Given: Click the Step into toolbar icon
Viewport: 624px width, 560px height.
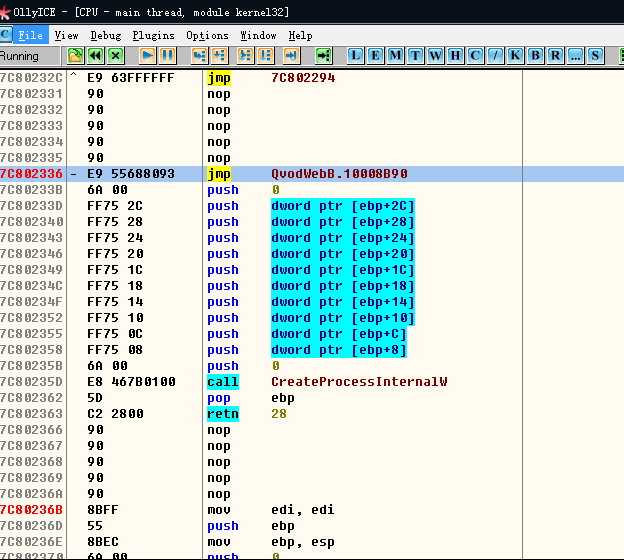Looking at the screenshot, I should coord(199,55).
